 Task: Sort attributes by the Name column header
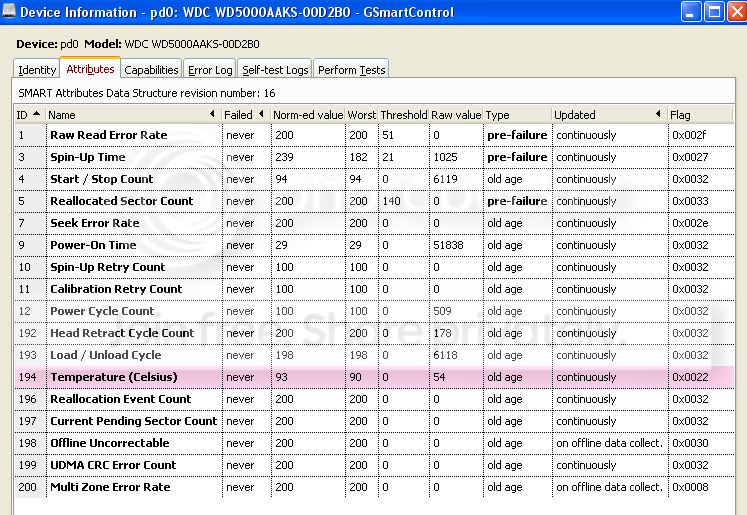point(132,115)
